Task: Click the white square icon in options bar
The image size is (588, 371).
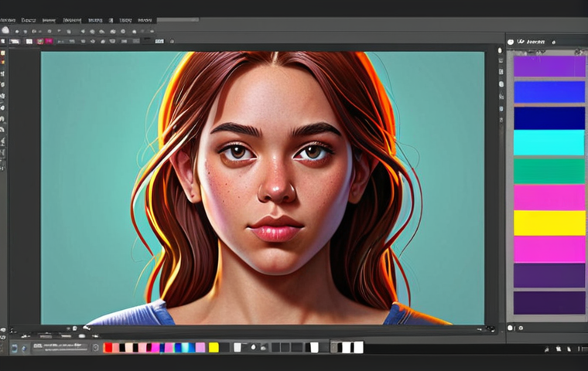Action: [x=29, y=41]
